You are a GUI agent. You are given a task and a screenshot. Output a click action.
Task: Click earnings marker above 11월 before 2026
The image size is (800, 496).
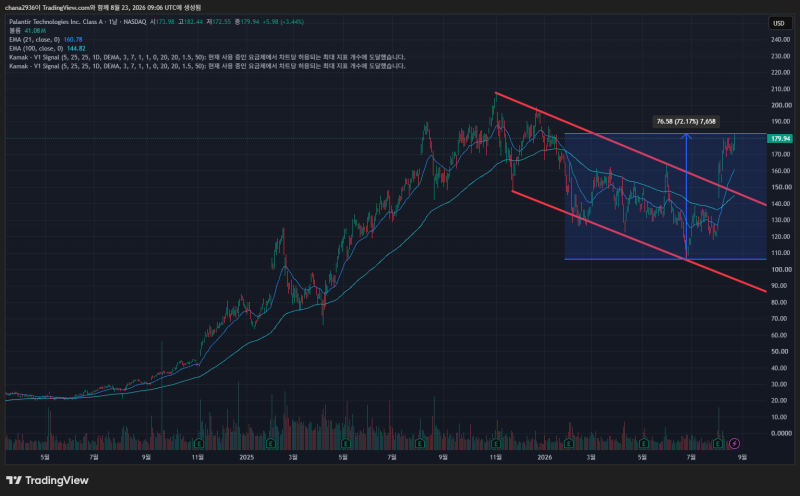[496, 443]
